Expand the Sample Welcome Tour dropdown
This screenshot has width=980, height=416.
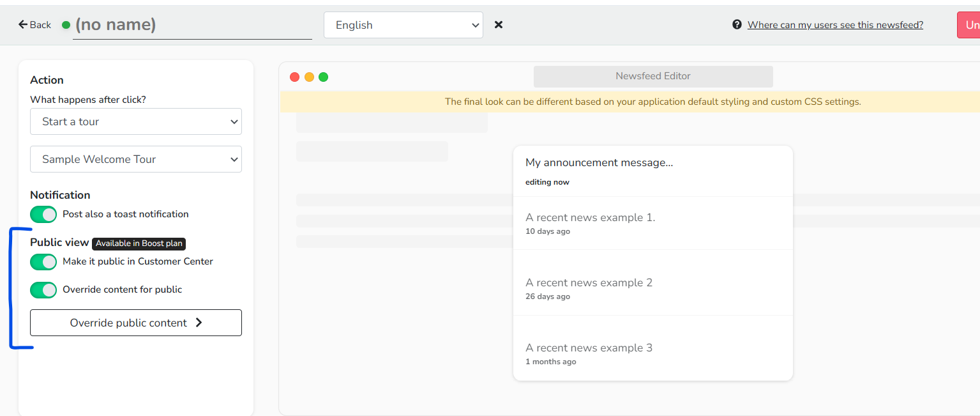[135, 159]
